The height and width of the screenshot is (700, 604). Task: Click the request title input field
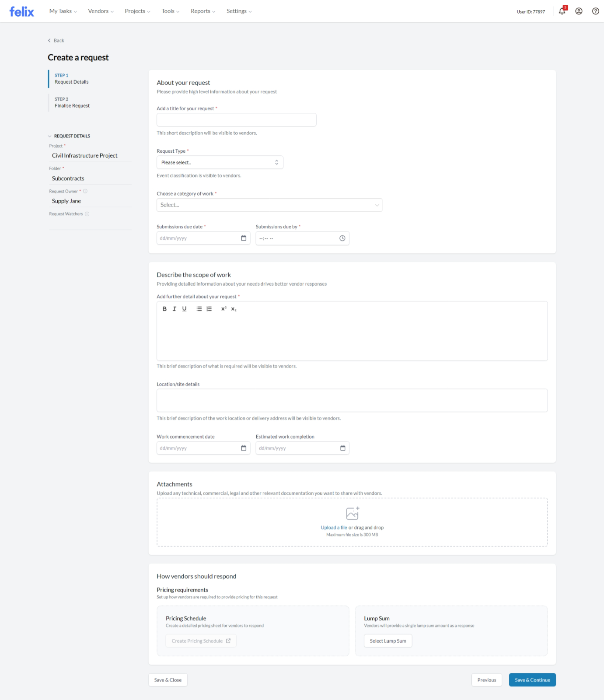(237, 120)
